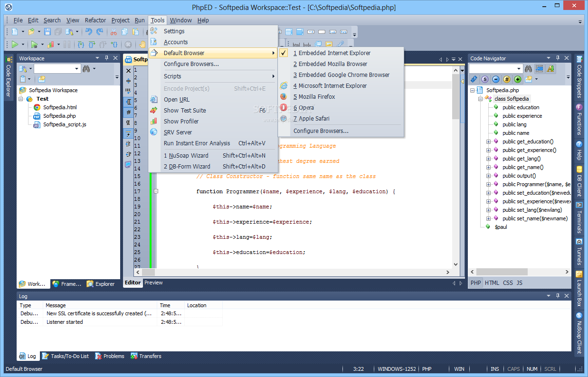Choose Show Profiler from Tools menu
The width and height of the screenshot is (588, 377).
[x=213, y=122]
